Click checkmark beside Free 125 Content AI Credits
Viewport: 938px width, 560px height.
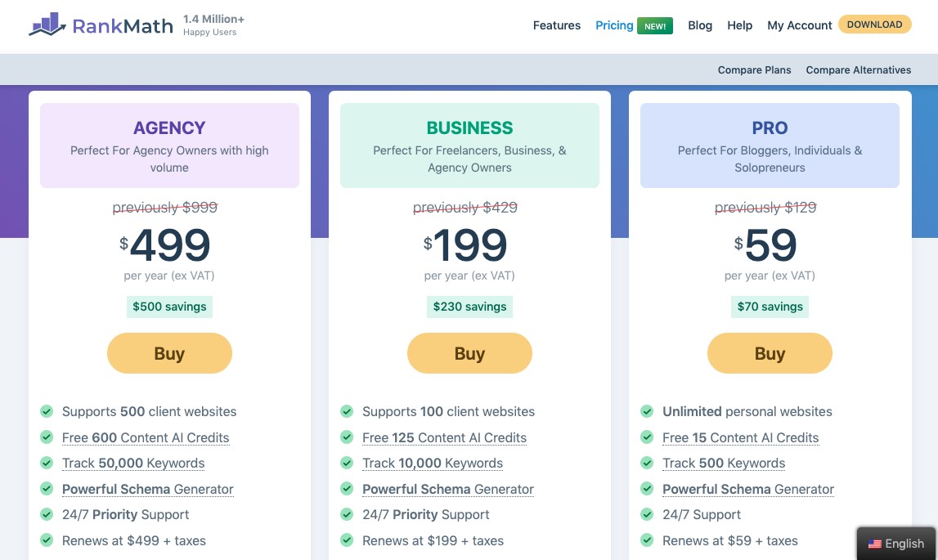click(x=347, y=437)
